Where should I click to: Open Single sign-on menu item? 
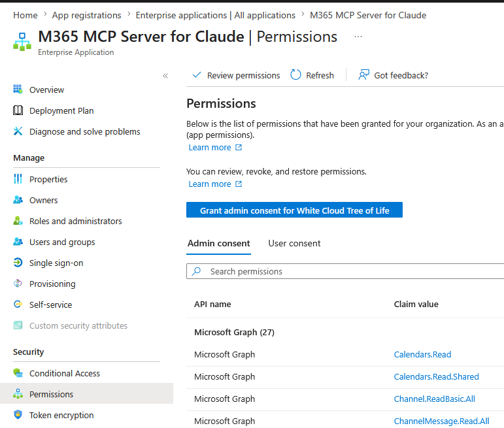pos(56,263)
